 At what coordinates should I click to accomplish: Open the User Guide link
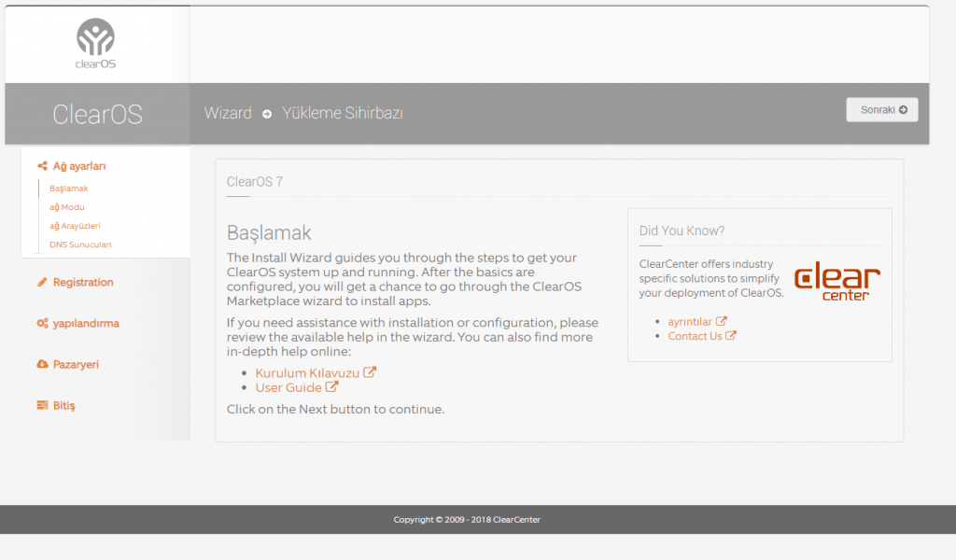[288, 387]
